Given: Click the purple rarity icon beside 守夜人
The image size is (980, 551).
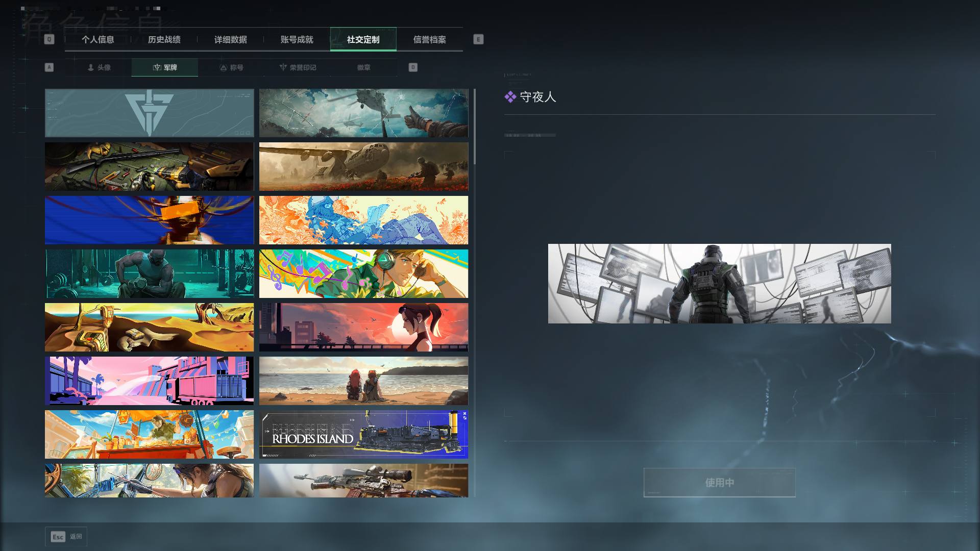Looking at the screenshot, I should point(510,97).
